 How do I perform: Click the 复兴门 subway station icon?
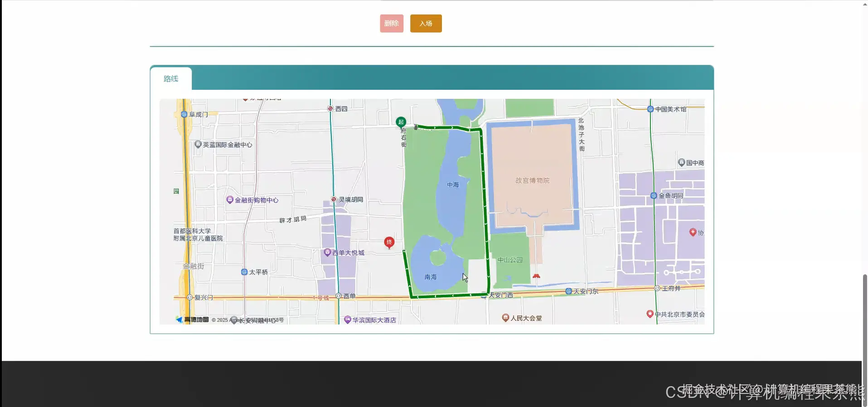click(190, 297)
